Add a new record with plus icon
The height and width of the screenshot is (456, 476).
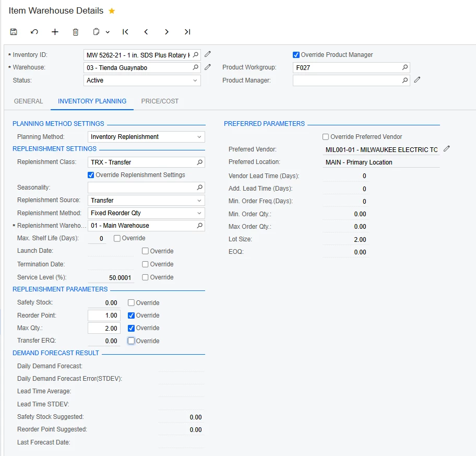(55, 32)
